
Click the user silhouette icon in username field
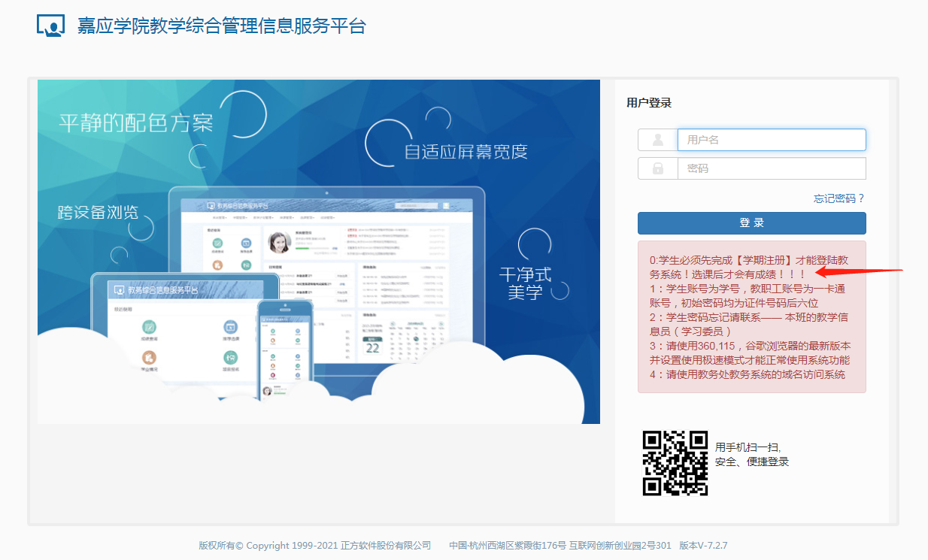point(658,140)
